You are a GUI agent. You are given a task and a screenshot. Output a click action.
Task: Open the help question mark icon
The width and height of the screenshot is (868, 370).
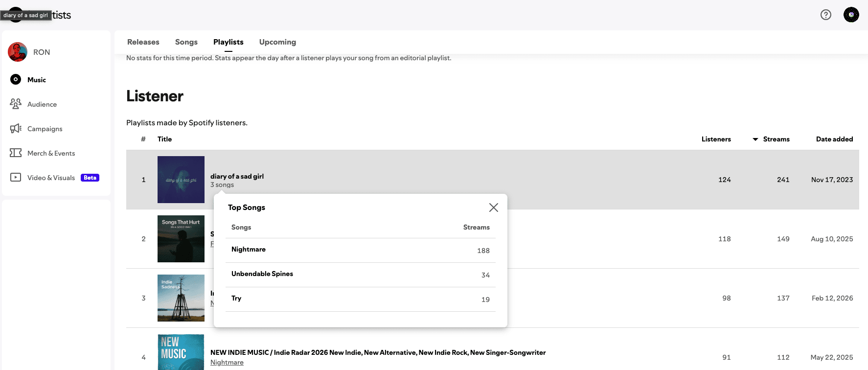(826, 15)
